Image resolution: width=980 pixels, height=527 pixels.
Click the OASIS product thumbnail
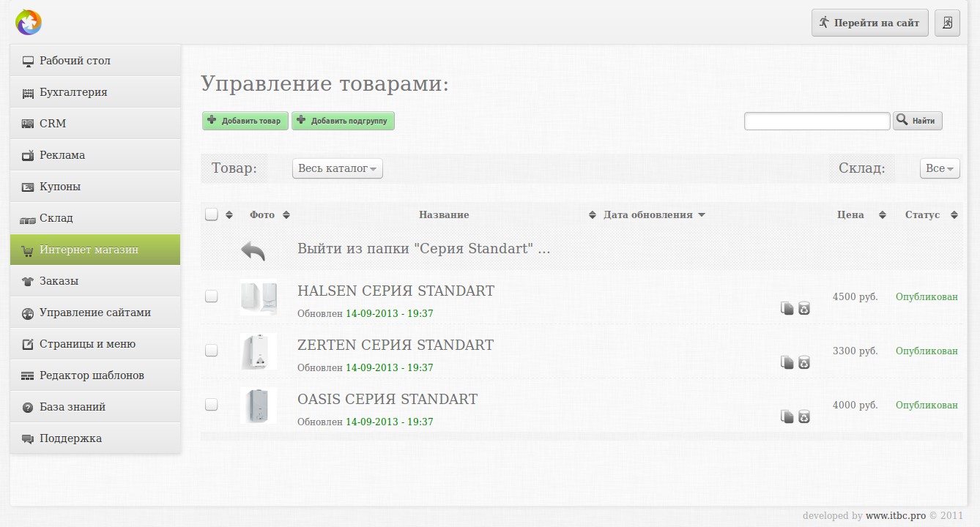259,405
